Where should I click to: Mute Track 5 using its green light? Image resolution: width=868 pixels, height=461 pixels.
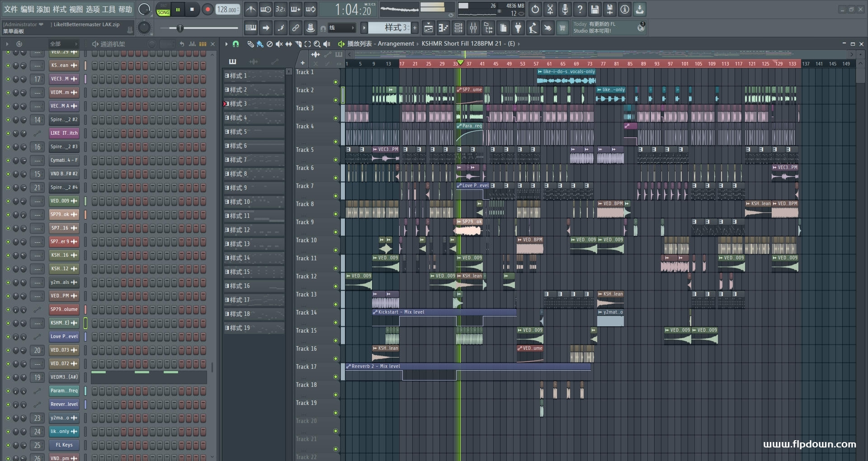(x=335, y=160)
